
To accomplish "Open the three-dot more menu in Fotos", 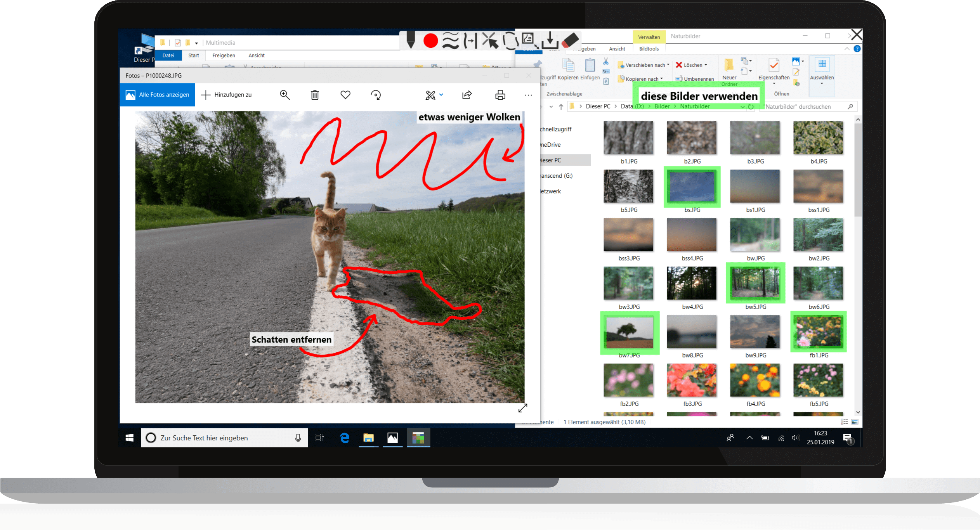I will [528, 95].
